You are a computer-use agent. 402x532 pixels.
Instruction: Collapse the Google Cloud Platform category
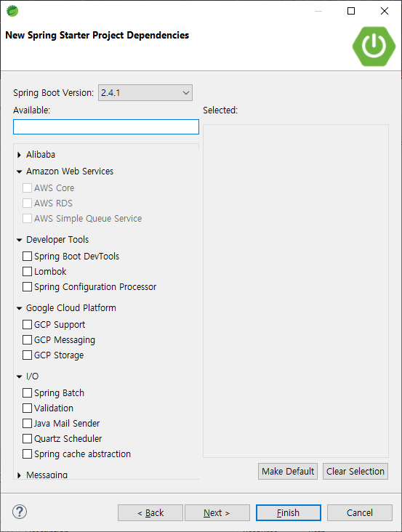tap(20, 308)
